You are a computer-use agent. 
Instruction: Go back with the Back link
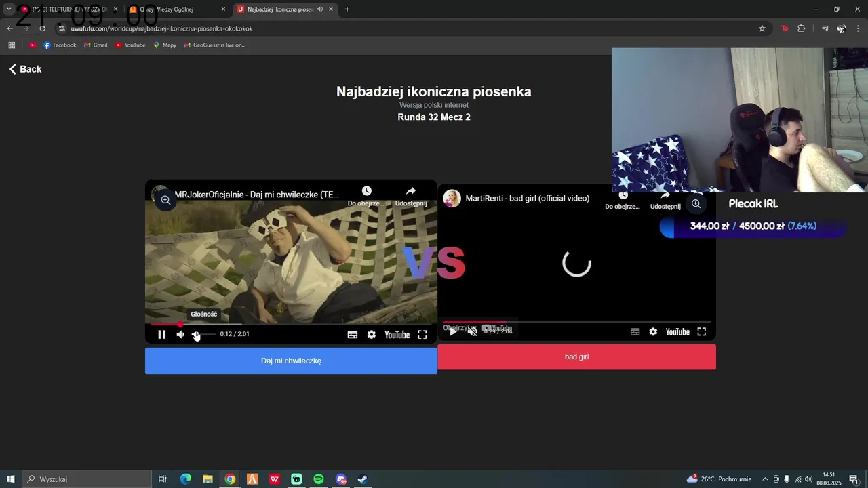point(25,69)
